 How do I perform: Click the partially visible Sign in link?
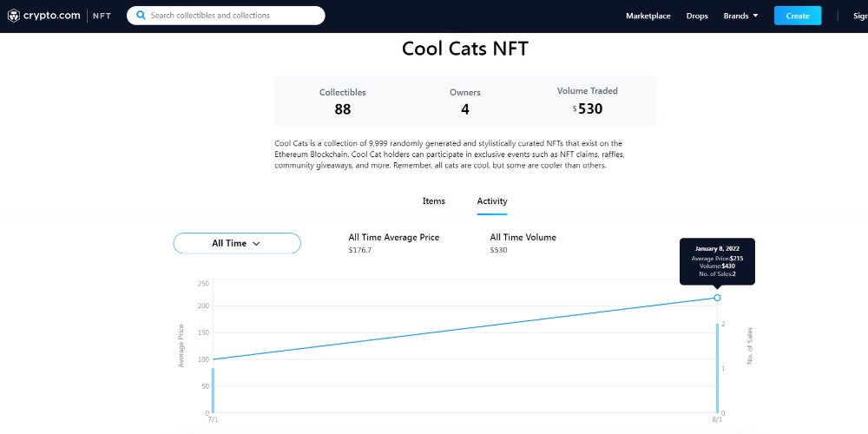[x=860, y=16]
